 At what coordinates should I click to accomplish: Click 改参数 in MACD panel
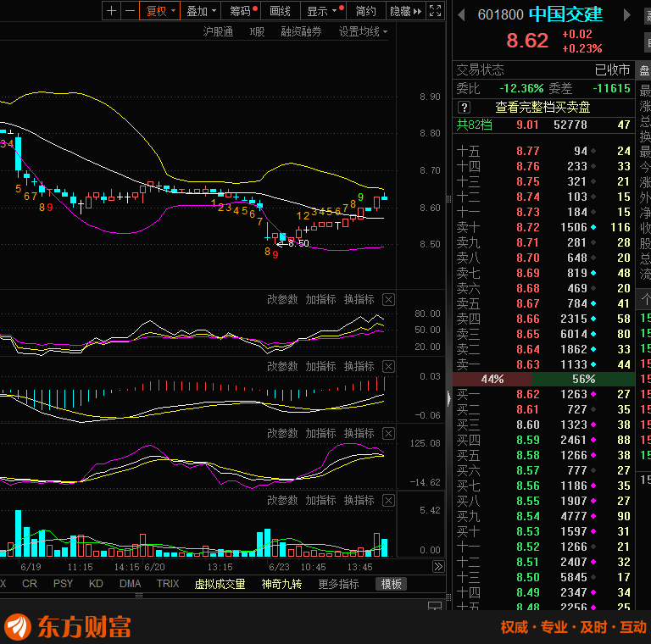[282, 366]
